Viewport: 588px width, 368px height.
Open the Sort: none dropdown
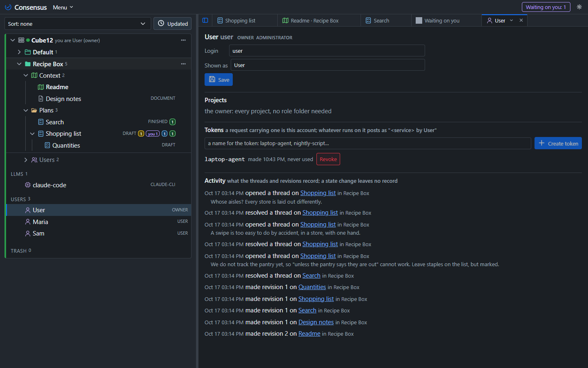pyautogui.click(x=78, y=24)
